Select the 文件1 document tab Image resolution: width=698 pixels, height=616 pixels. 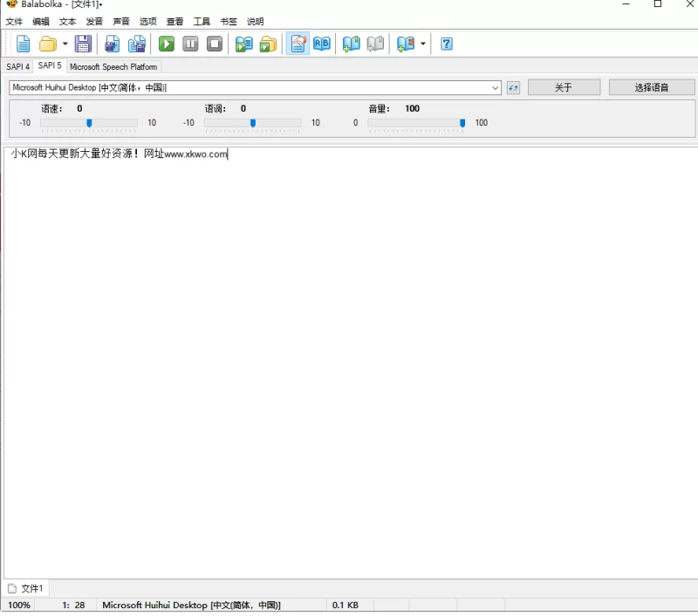(27, 588)
